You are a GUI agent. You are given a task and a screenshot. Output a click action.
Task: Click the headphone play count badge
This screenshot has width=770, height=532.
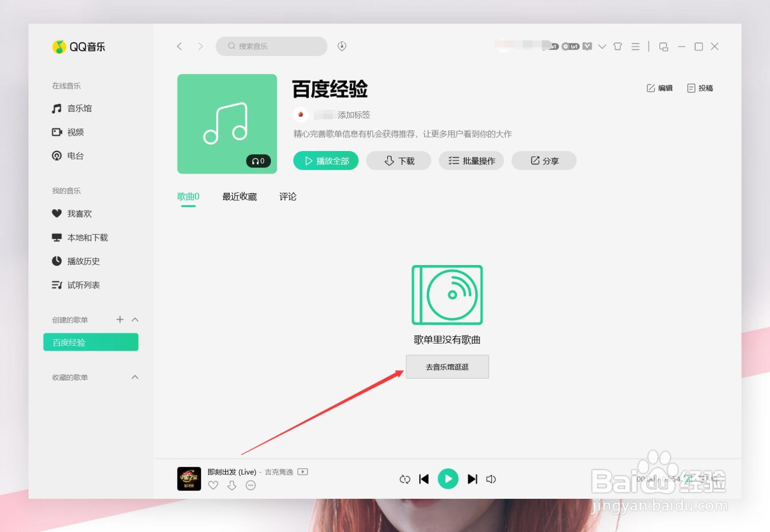pyautogui.click(x=258, y=161)
